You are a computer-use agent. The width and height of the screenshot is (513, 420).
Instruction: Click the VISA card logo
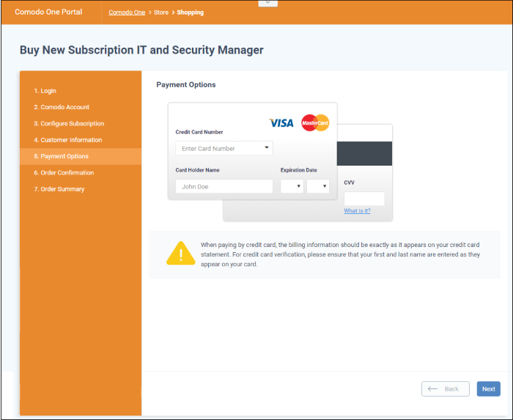281,122
